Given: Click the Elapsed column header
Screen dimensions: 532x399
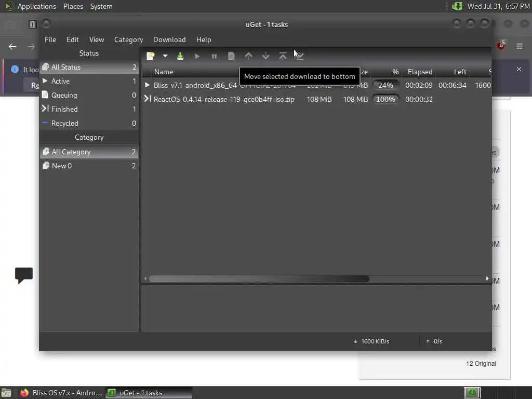Looking at the screenshot, I should [420, 72].
